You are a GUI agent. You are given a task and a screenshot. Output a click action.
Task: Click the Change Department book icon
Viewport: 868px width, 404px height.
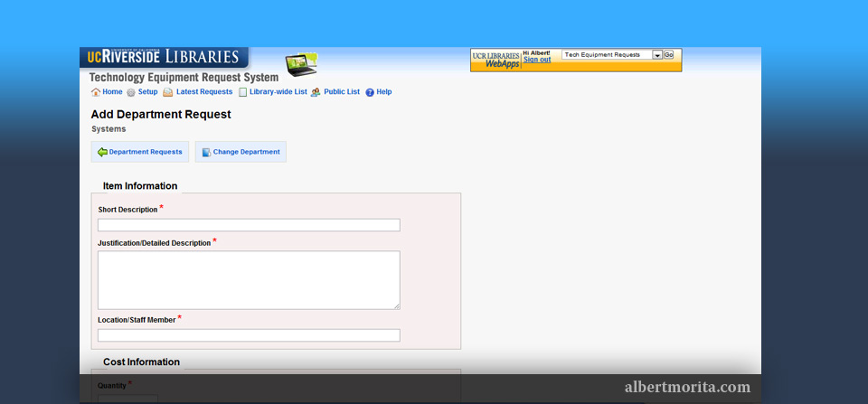pyautogui.click(x=206, y=152)
